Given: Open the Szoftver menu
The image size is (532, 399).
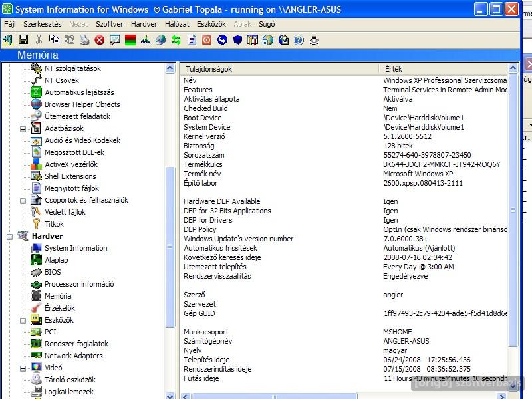Looking at the screenshot, I should [109, 24].
